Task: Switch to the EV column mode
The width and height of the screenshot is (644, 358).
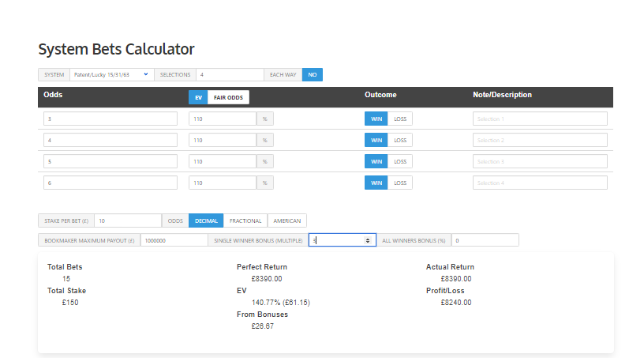Action: [x=198, y=97]
